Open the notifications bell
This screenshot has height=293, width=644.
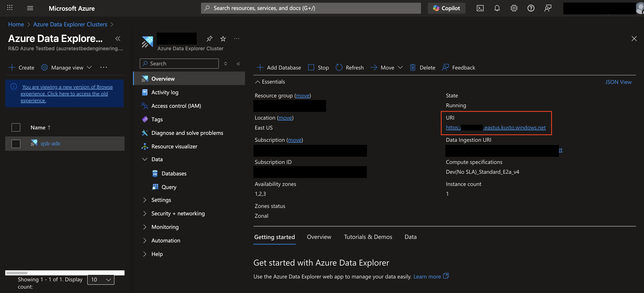[x=497, y=8]
